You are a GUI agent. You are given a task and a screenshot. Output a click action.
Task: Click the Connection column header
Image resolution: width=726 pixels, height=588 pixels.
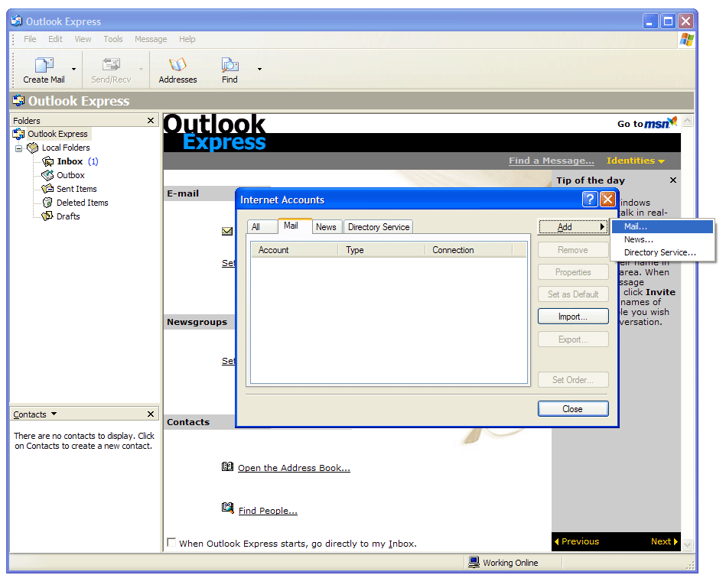468,250
